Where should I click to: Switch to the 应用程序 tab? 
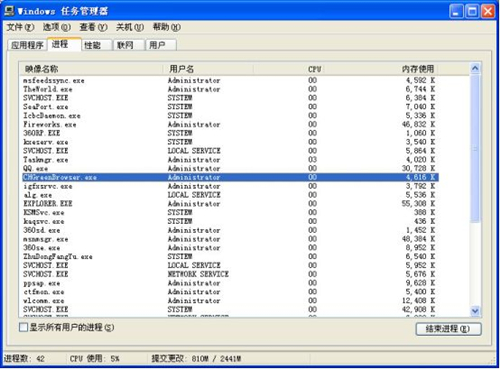tap(27, 45)
